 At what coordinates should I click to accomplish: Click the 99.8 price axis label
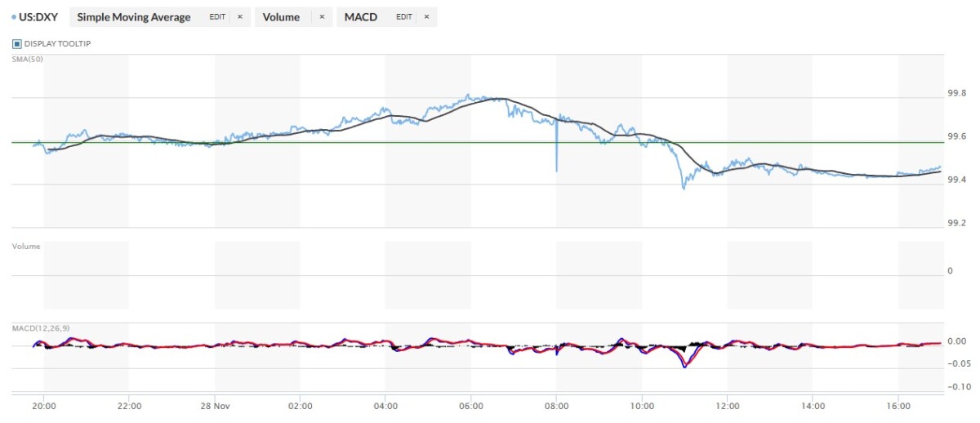click(x=956, y=94)
